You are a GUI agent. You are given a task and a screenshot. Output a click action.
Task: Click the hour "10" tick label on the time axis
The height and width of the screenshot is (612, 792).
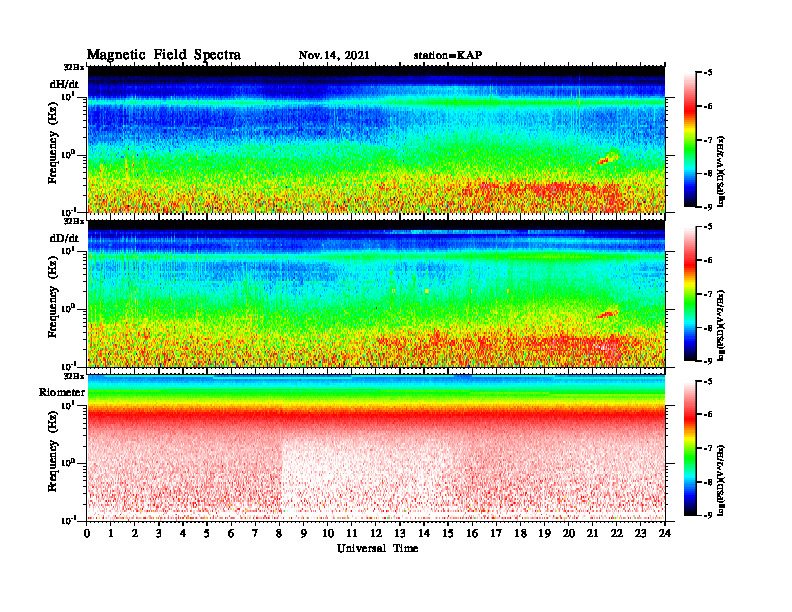(x=328, y=533)
